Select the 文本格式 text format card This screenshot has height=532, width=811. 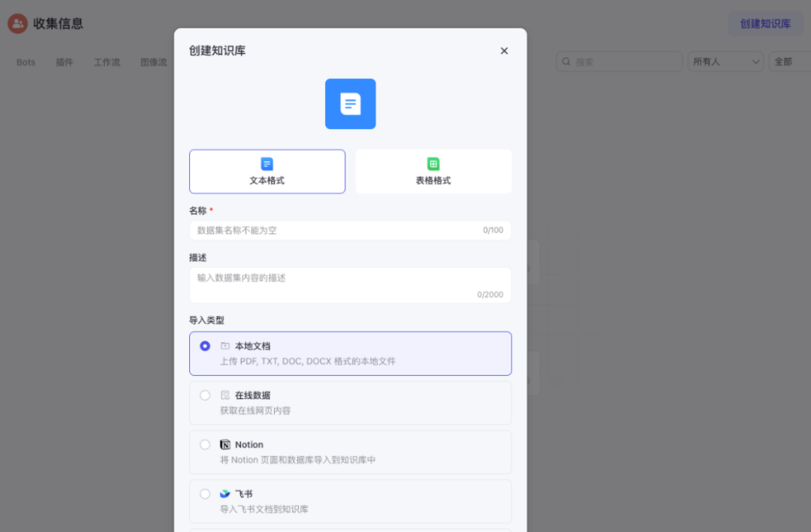tap(267, 172)
